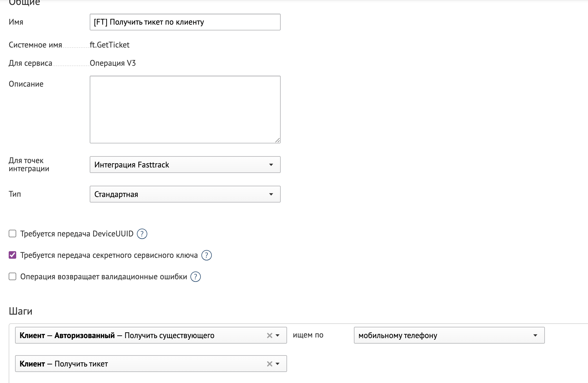The width and height of the screenshot is (588, 383).
Task: Clear the 'Клиент — Получить тикет' step
Action: (269, 364)
